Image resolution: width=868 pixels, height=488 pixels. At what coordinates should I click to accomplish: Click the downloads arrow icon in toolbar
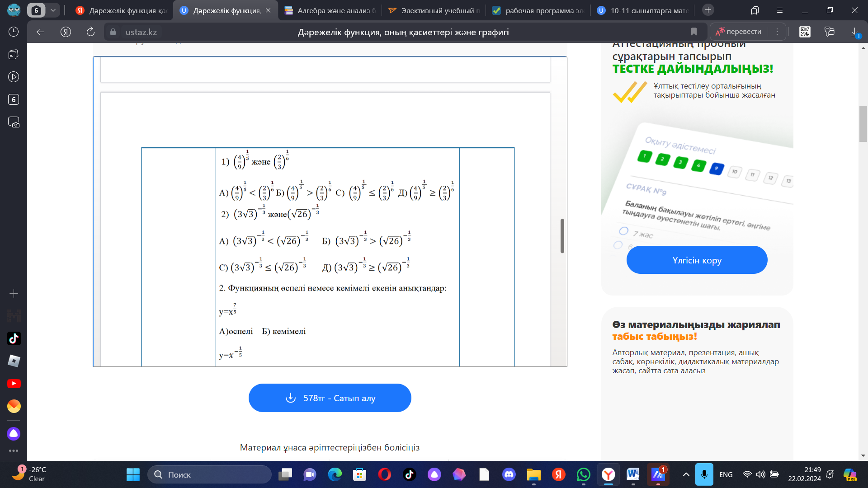pyautogui.click(x=854, y=32)
